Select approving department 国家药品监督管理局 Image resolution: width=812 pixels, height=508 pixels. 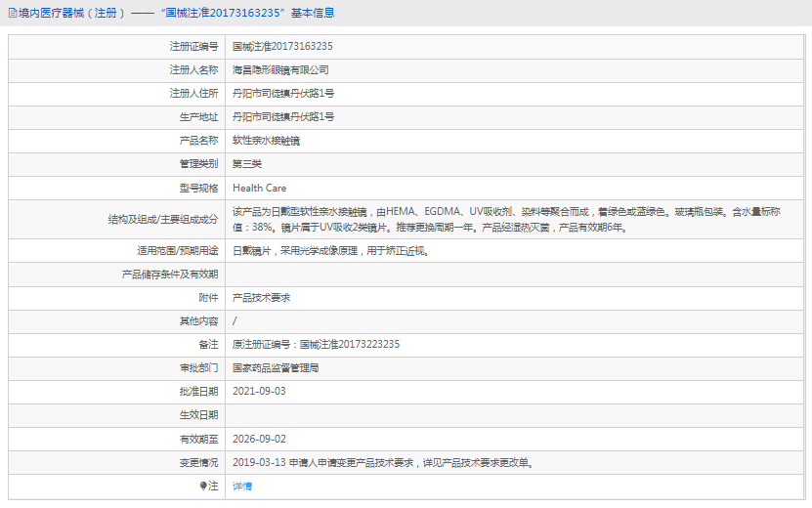(x=276, y=368)
